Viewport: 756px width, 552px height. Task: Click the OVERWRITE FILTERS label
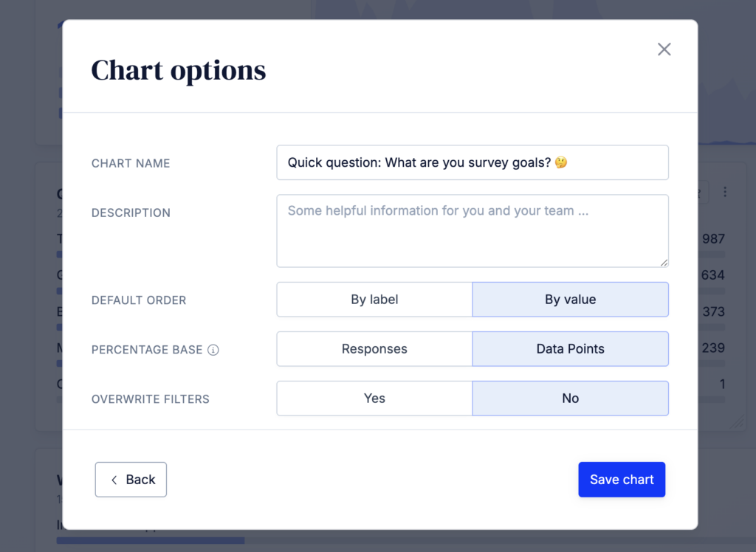point(151,399)
